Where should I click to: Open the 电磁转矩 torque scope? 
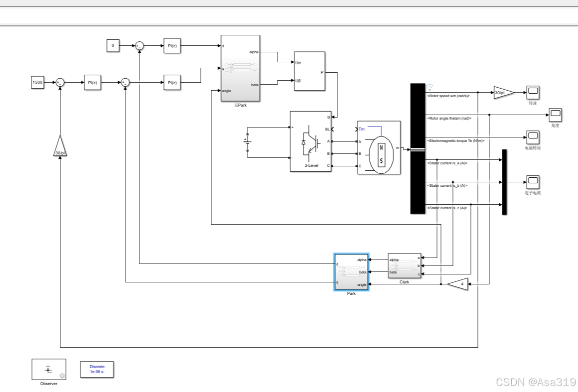click(x=533, y=137)
